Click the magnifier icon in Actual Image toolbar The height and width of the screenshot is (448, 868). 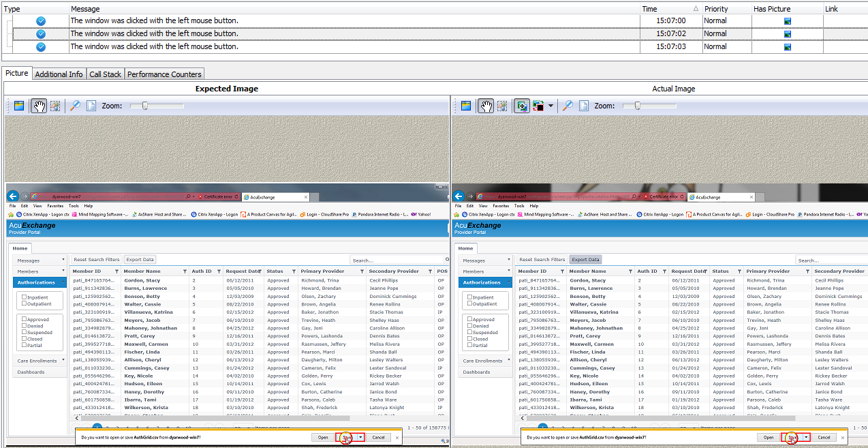click(568, 106)
